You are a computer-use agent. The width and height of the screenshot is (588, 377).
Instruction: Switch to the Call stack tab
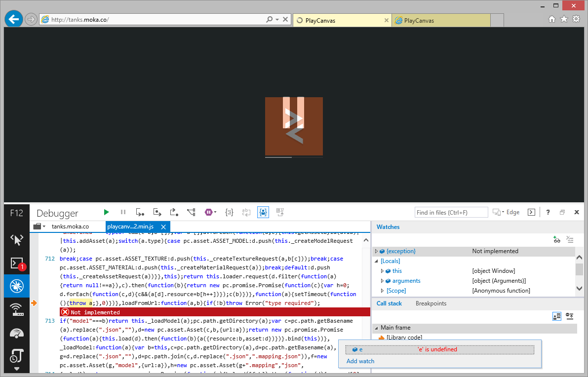389,303
